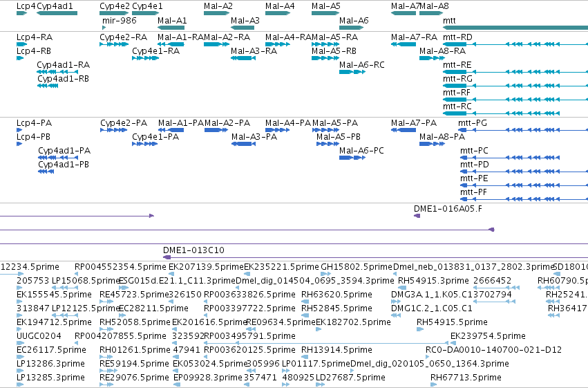This screenshot has height=388, width=588.
Task: Click the LP13286.3prime EST label
Action: 50,364
